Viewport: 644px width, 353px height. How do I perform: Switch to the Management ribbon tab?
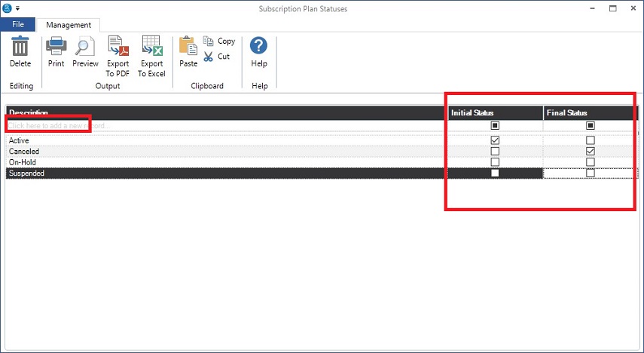[69, 25]
